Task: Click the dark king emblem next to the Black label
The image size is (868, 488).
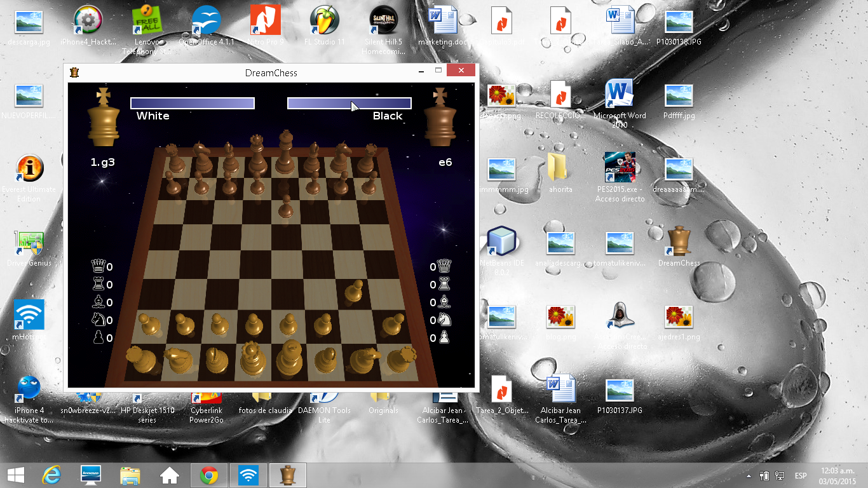Action: click(x=440, y=117)
